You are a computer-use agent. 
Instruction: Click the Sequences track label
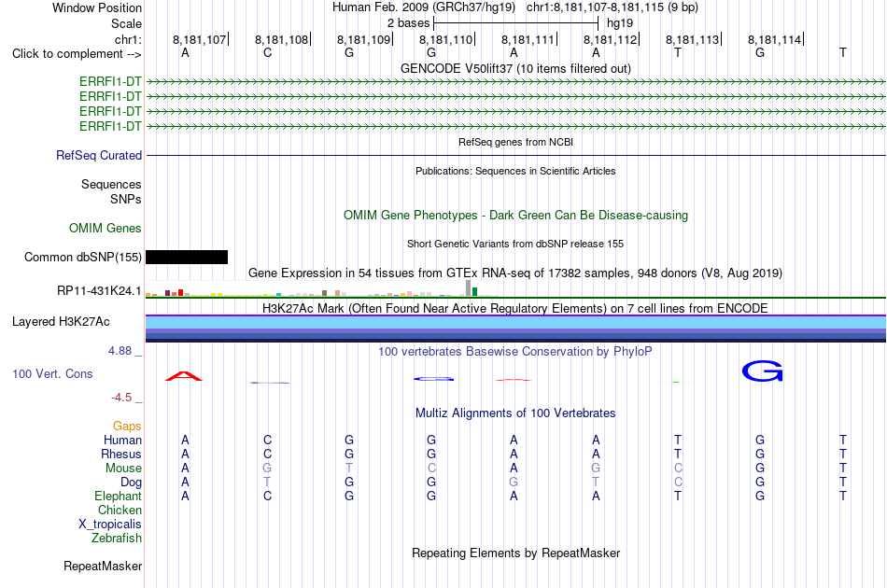click(111, 184)
